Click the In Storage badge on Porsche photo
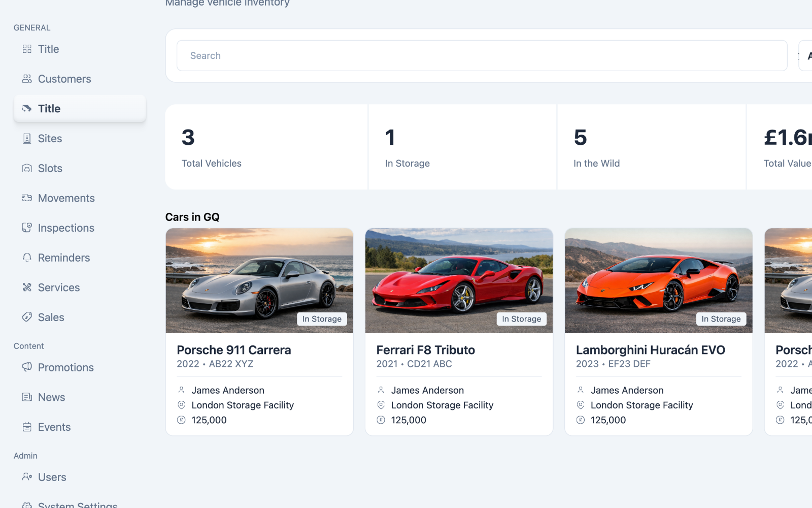812x508 pixels. (x=322, y=319)
